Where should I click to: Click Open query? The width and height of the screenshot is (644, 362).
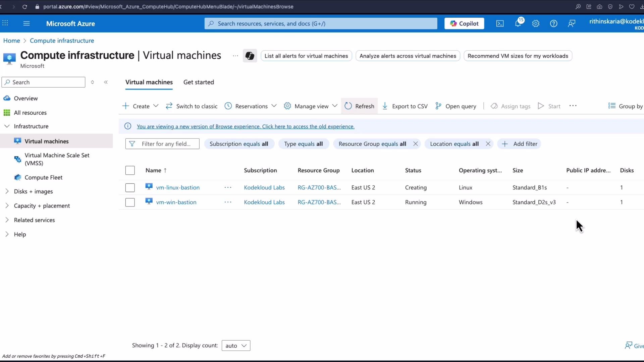pos(455,106)
